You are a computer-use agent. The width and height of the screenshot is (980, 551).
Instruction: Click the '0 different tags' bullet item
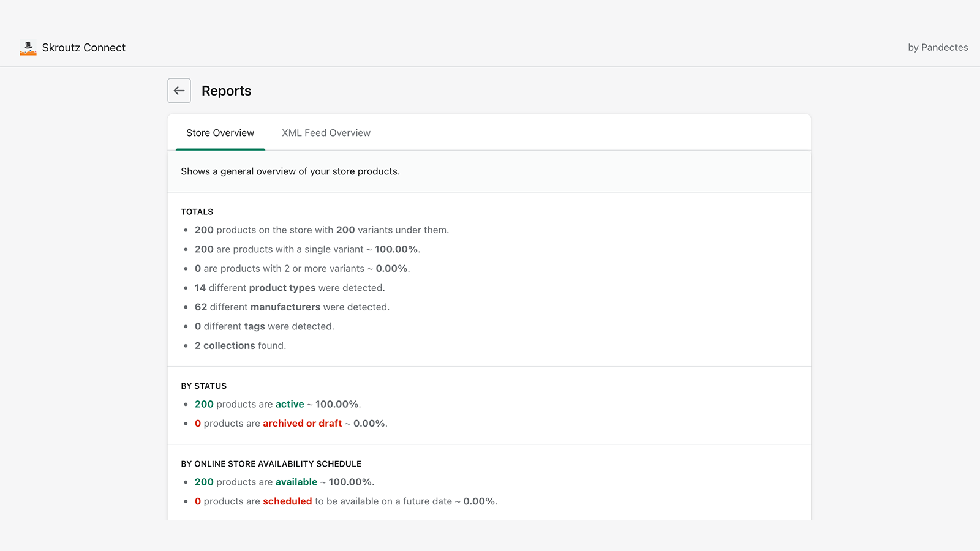[x=264, y=326]
